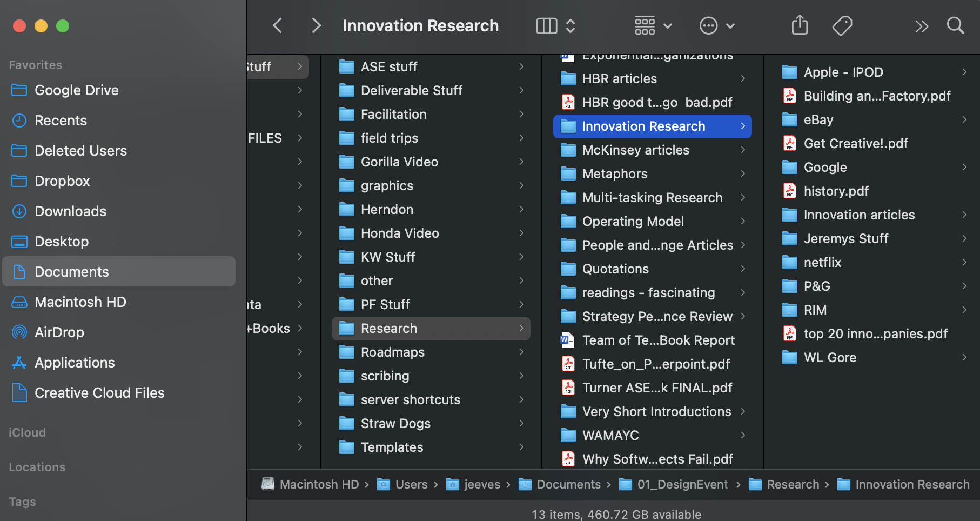Image resolution: width=980 pixels, height=521 pixels.
Task: Select the Straw Dogs folder
Action: pyautogui.click(x=431, y=423)
